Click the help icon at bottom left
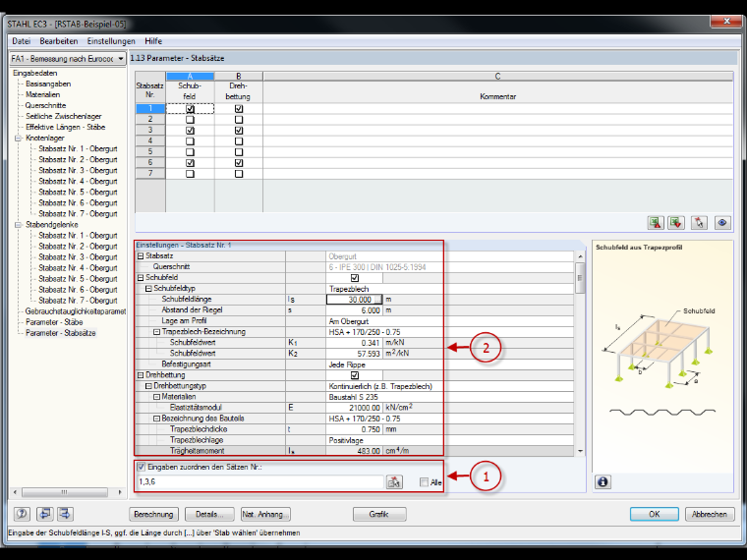The width and height of the screenshot is (747, 560). [x=22, y=514]
